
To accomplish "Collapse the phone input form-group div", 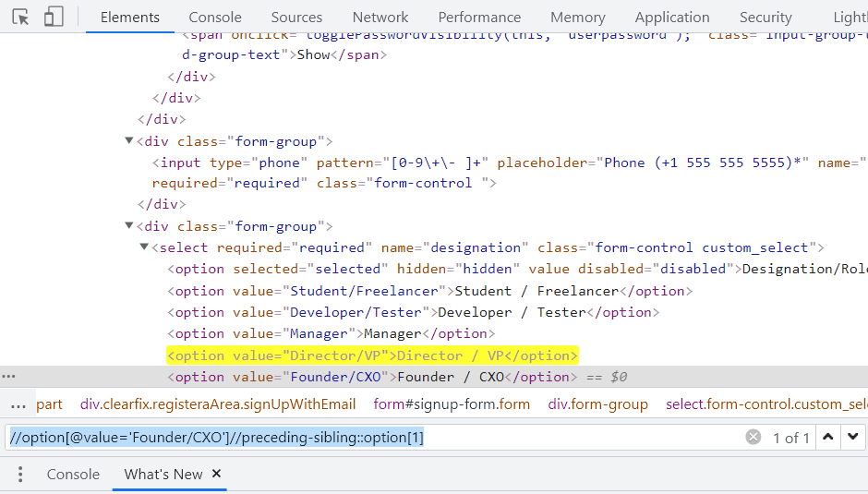I will coord(129,140).
